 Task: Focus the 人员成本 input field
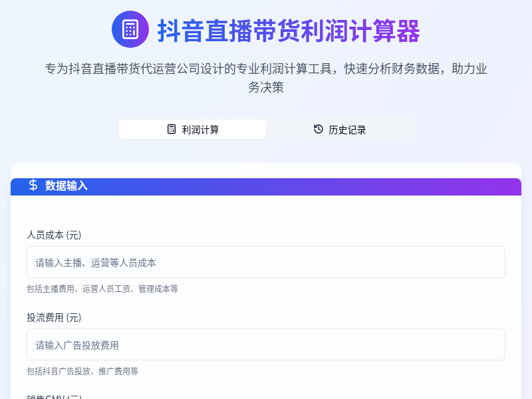[266, 262]
